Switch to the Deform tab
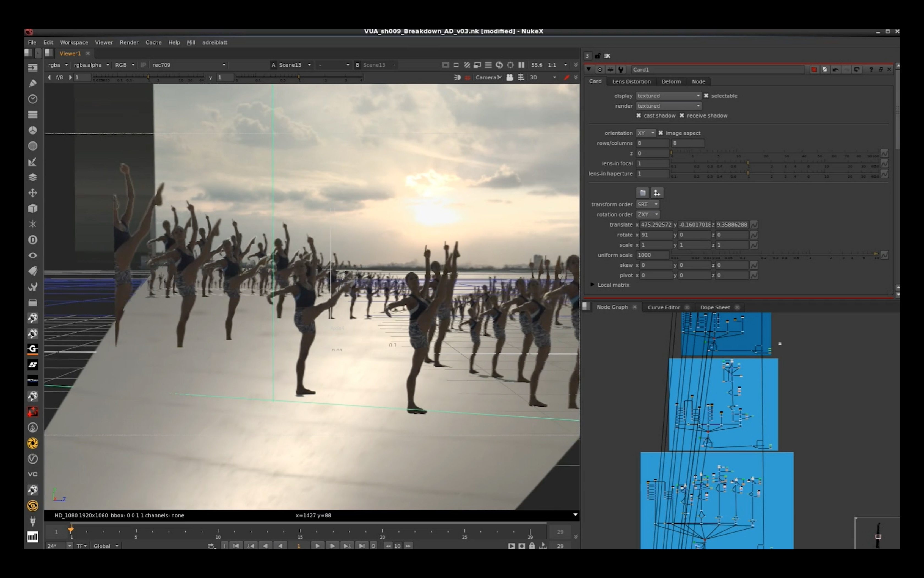This screenshot has height=578, width=924. (x=671, y=81)
